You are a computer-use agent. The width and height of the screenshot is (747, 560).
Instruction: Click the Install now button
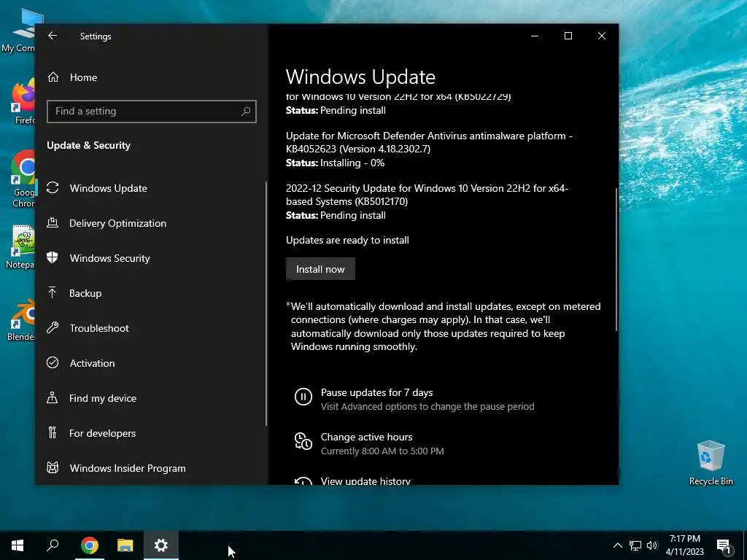pyautogui.click(x=320, y=269)
